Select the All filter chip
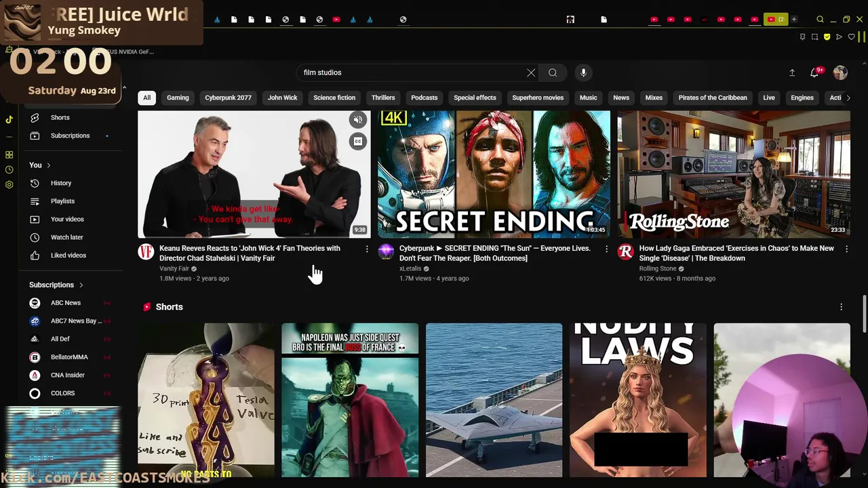The image size is (868, 488). [x=146, y=98]
